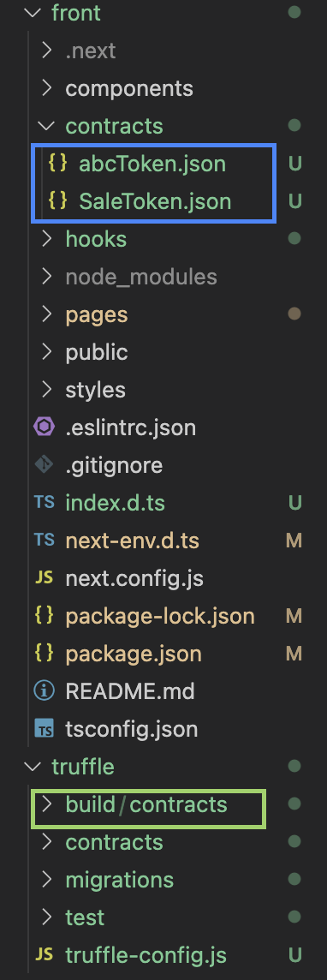Click the JS icon of truffle-config.js
327x980 pixels.
click(x=45, y=954)
